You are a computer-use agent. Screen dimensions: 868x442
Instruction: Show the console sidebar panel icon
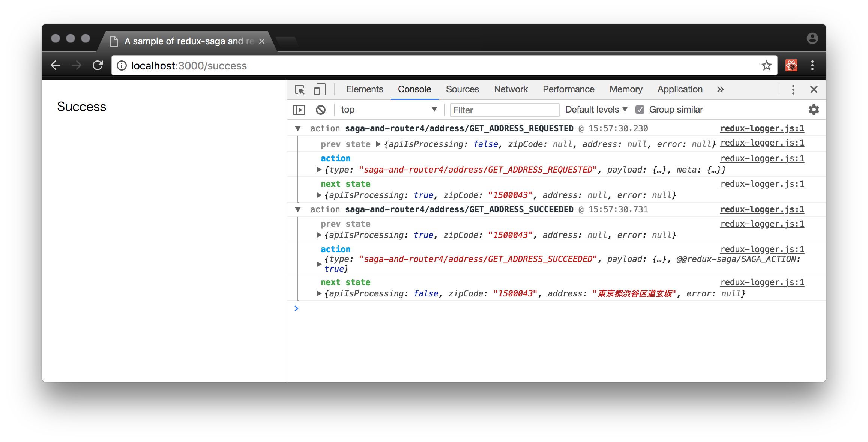[x=299, y=110]
